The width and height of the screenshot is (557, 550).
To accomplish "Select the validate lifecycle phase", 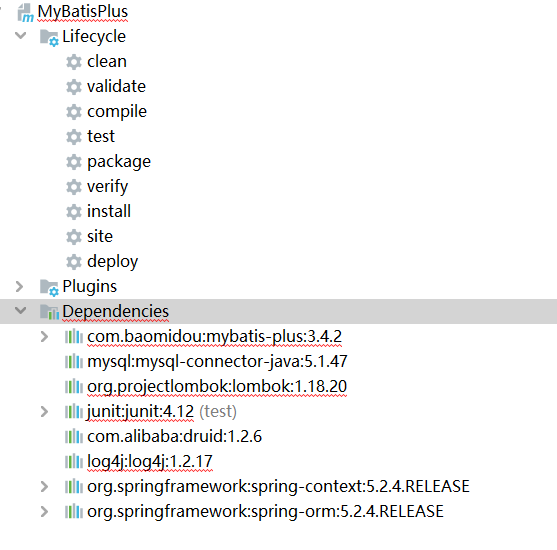I will (x=117, y=86).
